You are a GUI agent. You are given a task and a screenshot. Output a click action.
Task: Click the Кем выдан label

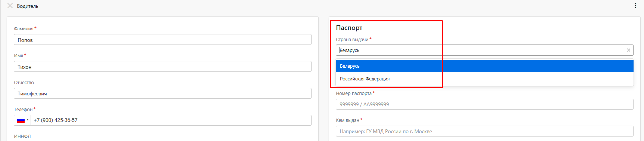tap(347, 120)
